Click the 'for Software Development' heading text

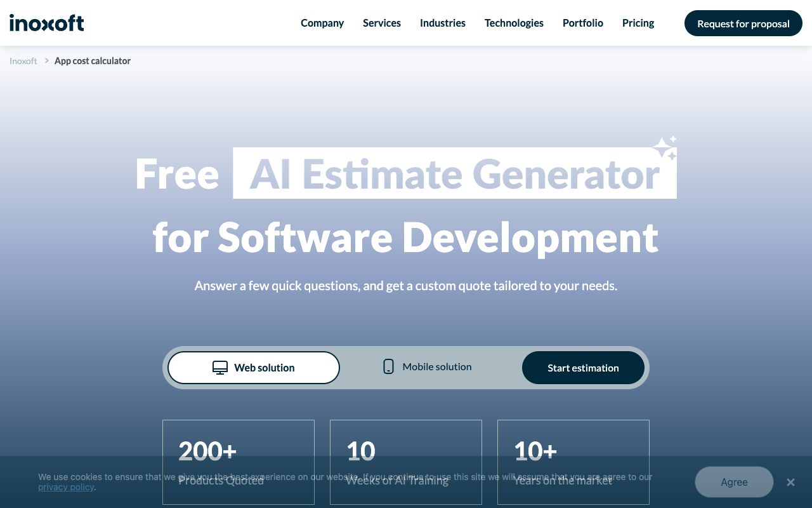[406, 237]
